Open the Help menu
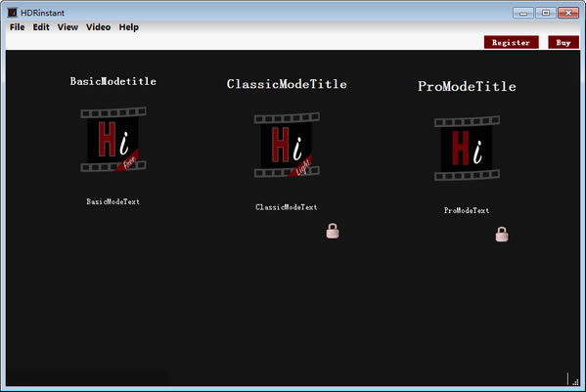Screen dimensions: 586x392 pos(128,27)
